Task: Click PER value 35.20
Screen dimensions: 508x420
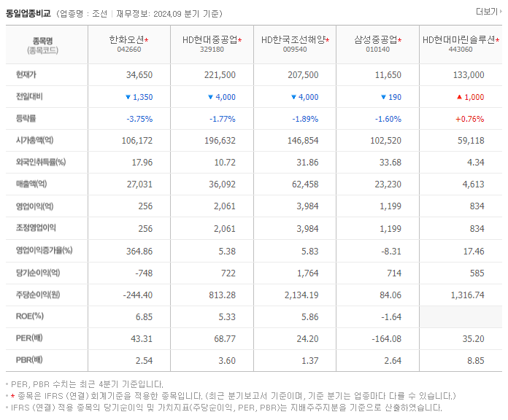Action: click(x=474, y=339)
